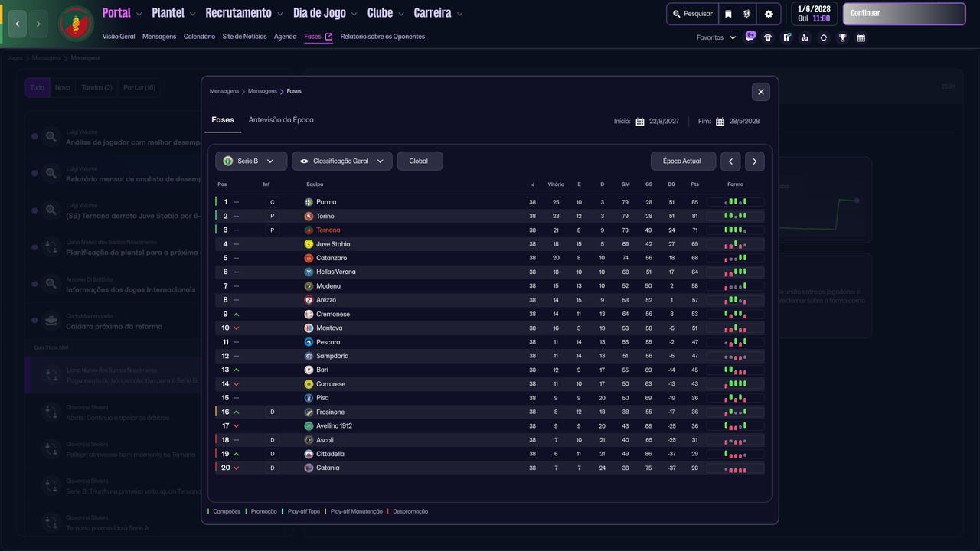Screen dimensions: 980x551
Task: Open the Visão Geral submenu
Action: click(x=119, y=37)
